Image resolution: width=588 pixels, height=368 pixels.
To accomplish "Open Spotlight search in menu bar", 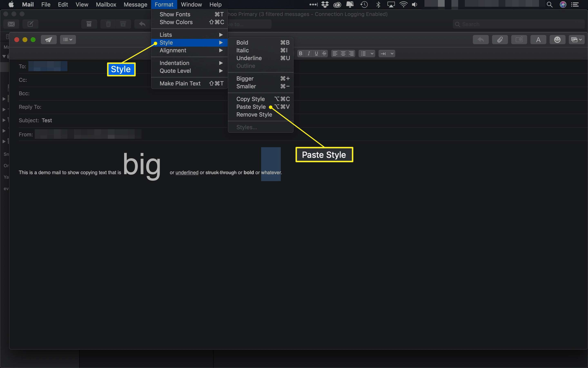I will 550,4.
